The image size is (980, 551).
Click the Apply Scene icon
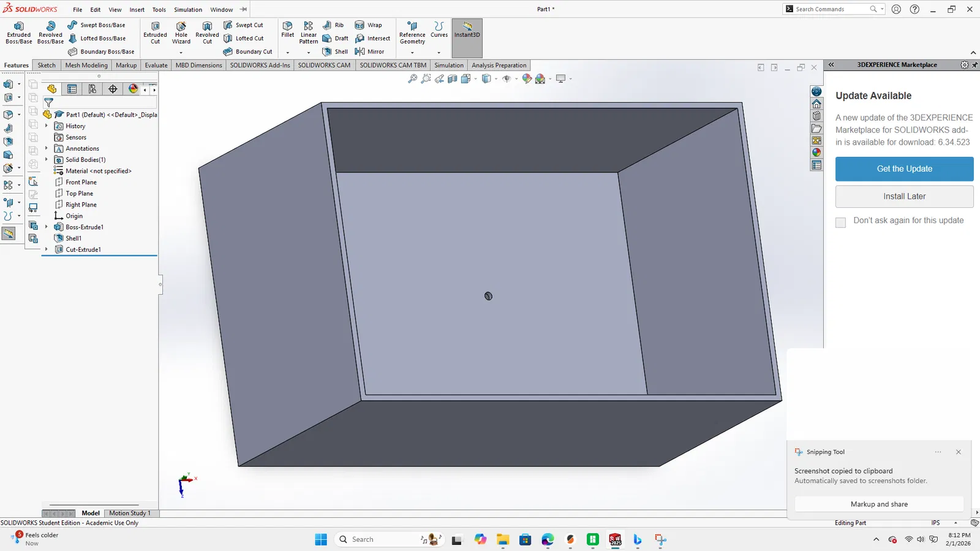[540, 79]
